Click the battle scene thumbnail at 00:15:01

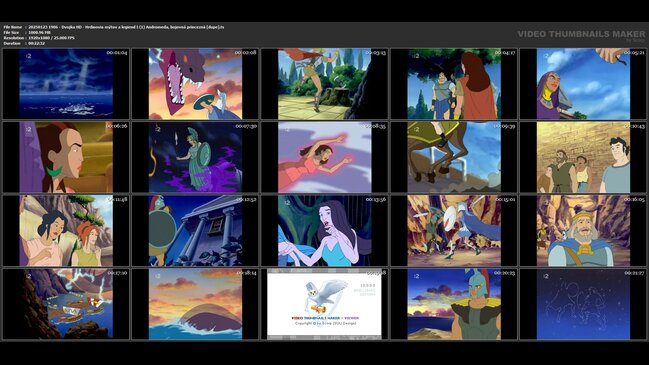(x=454, y=231)
